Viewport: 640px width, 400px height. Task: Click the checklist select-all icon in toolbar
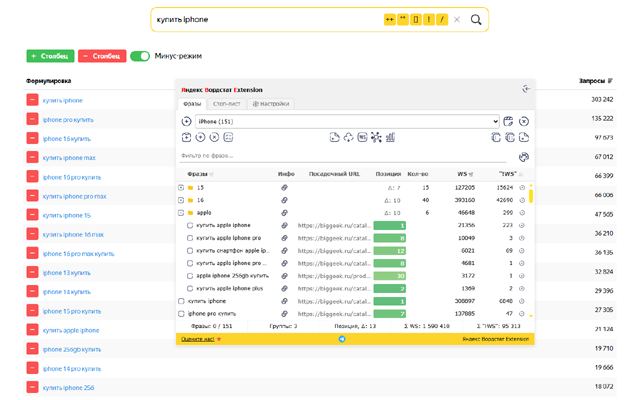(x=228, y=138)
